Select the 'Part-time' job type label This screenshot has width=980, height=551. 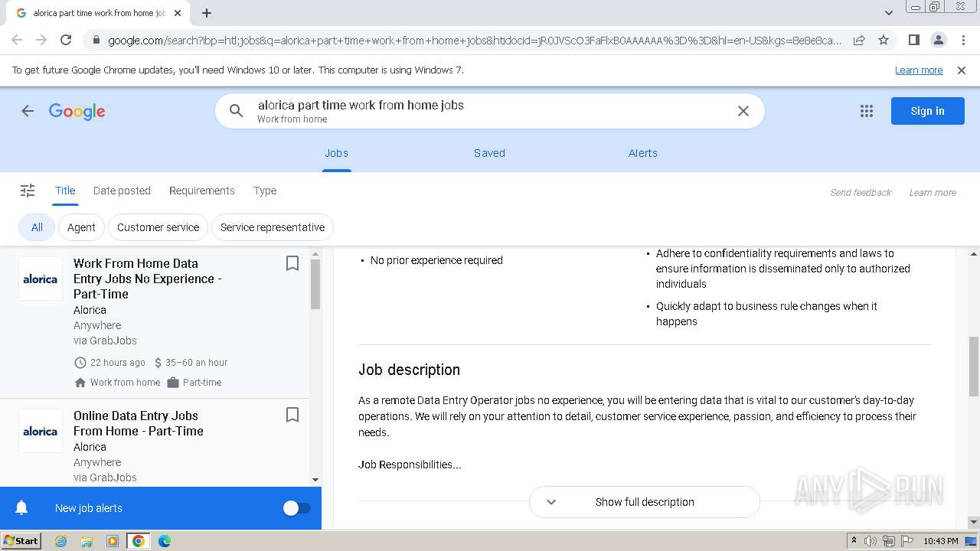point(202,383)
